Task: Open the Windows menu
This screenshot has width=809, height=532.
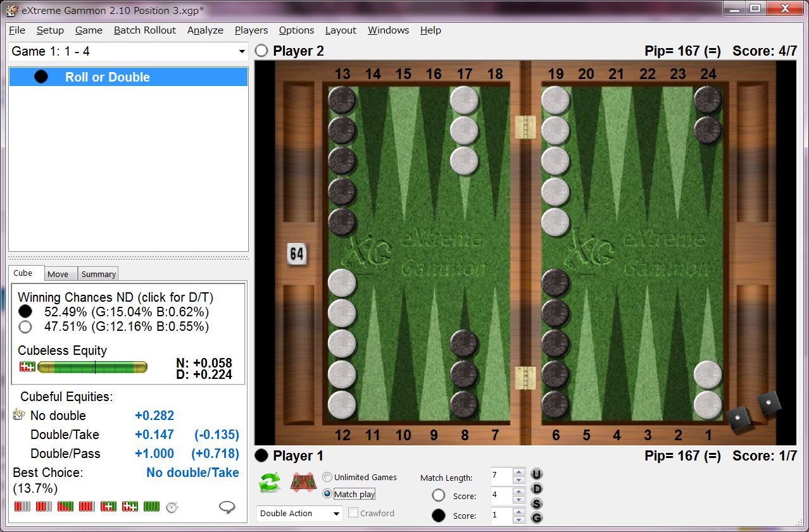Action: 388,30
